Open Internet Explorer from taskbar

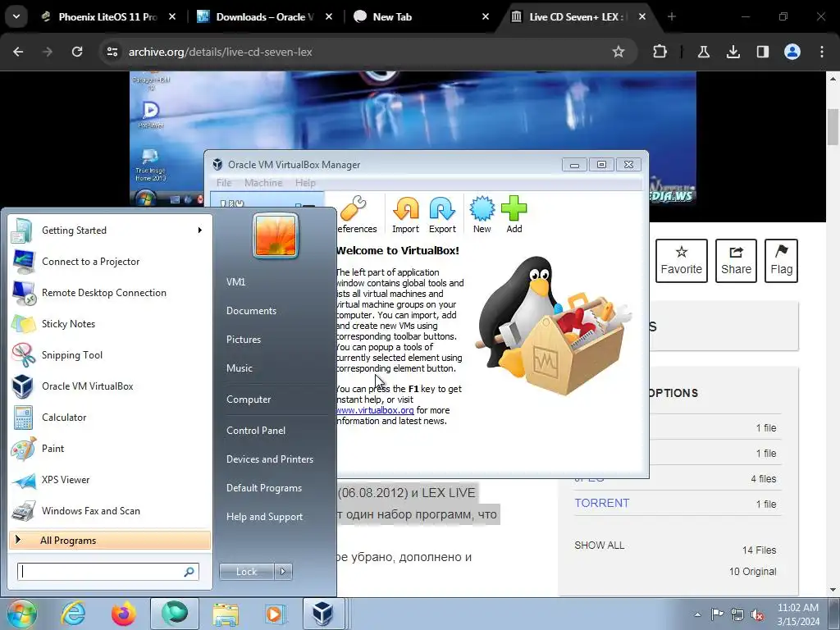click(73, 614)
